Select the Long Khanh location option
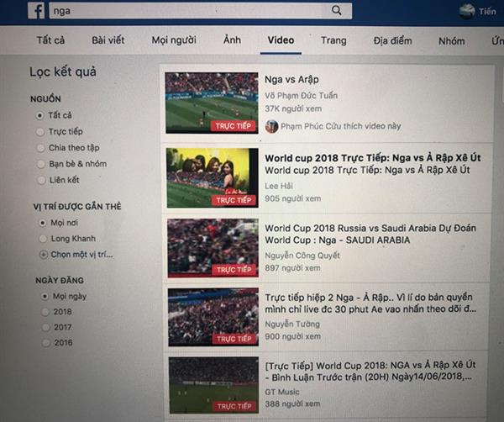This screenshot has width=504, height=422. (43, 239)
